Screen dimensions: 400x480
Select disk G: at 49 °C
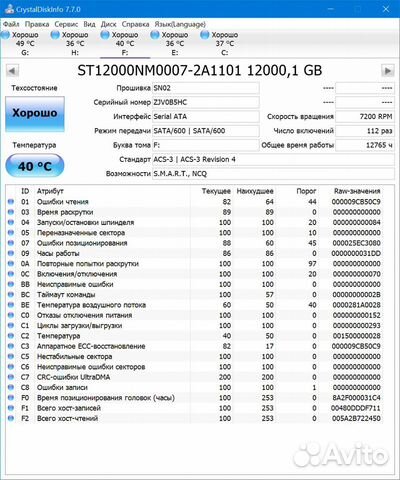pyautogui.click(x=25, y=43)
